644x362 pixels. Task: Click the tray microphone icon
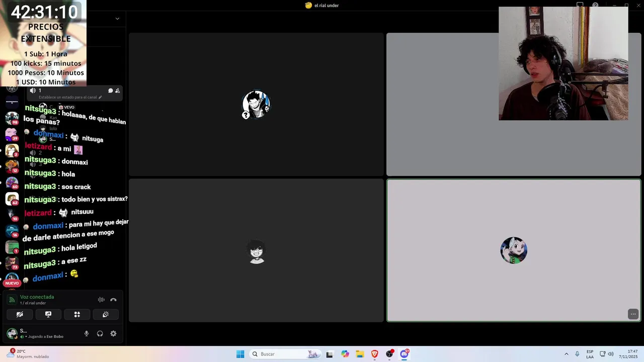click(577, 354)
